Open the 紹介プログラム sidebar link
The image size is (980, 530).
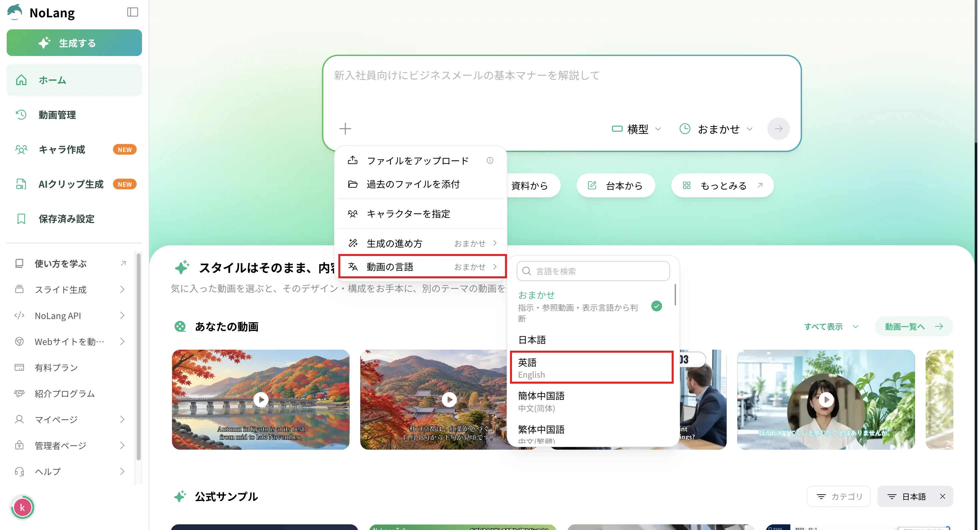70,393
